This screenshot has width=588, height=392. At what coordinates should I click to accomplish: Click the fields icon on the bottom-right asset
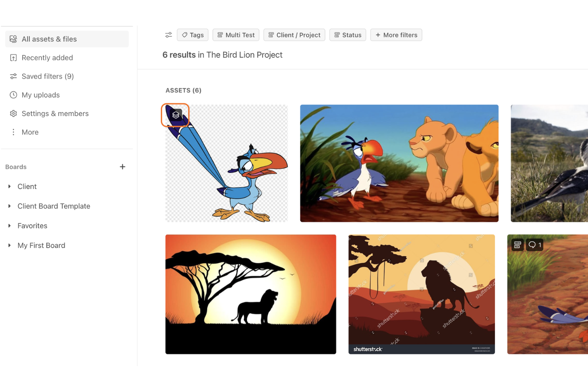click(x=517, y=245)
